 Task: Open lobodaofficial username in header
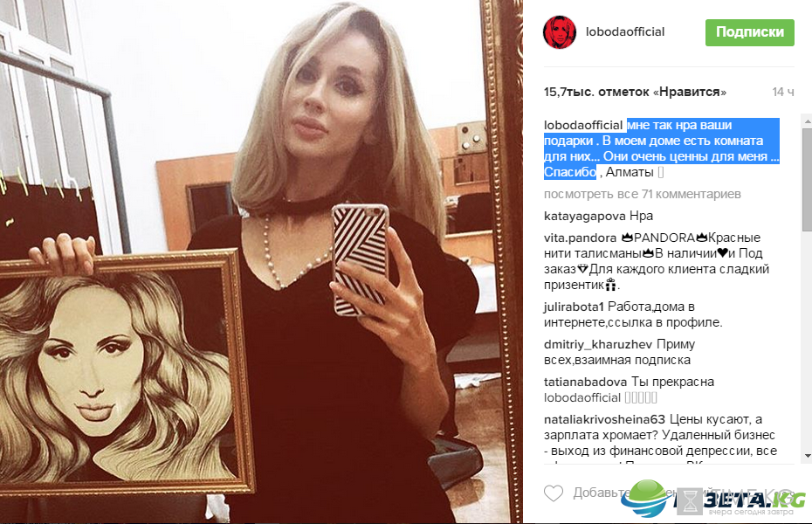pos(625,32)
